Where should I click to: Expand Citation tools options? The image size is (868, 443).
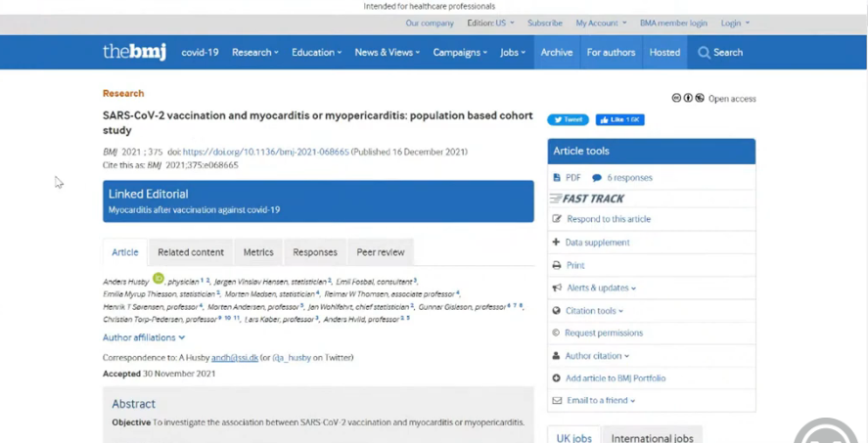[595, 311]
